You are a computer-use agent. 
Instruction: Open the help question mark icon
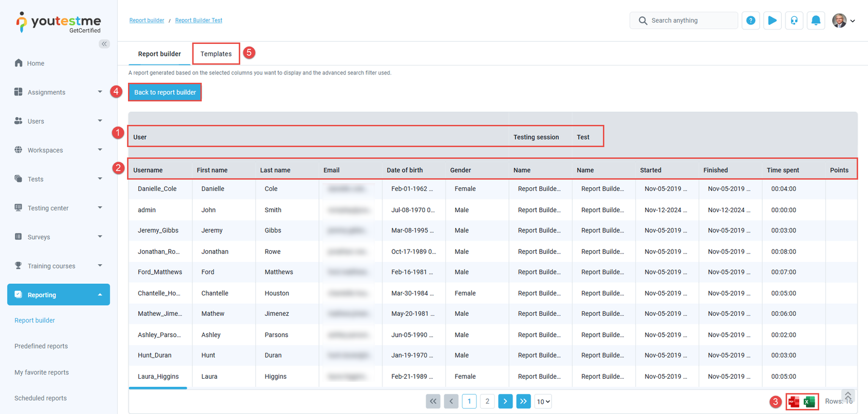tap(750, 21)
